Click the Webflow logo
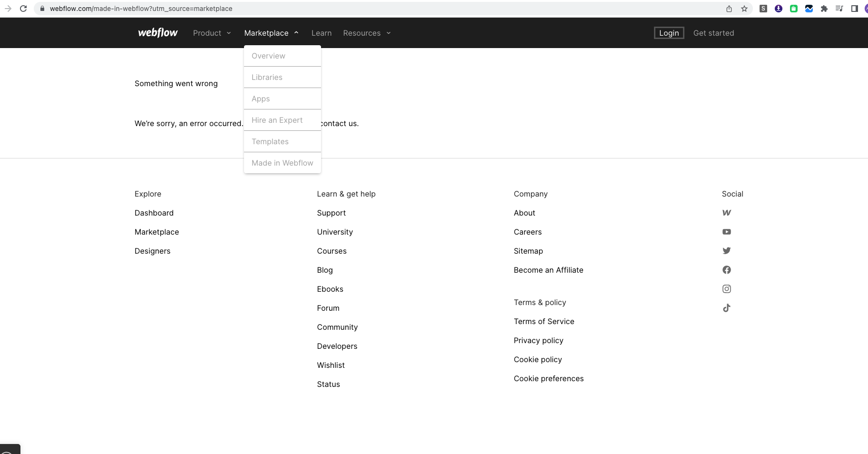The image size is (868, 454). click(x=158, y=32)
